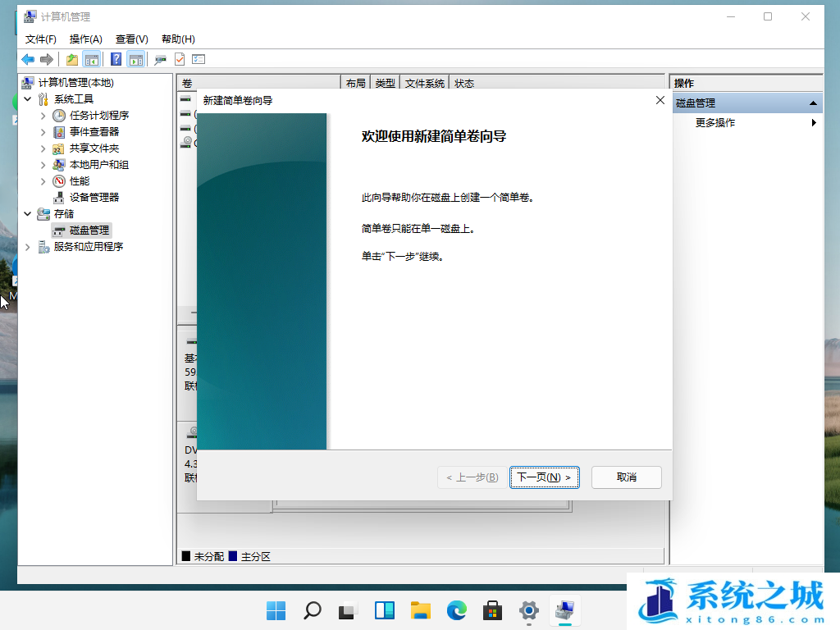
Task: Open taskbar Search magnifier
Action: point(313,610)
